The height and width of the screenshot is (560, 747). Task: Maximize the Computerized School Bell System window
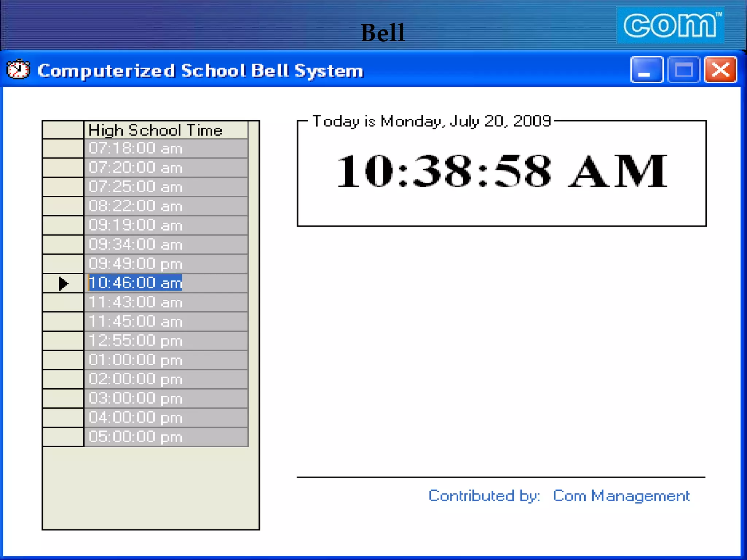pyautogui.click(x=684, y=70)
